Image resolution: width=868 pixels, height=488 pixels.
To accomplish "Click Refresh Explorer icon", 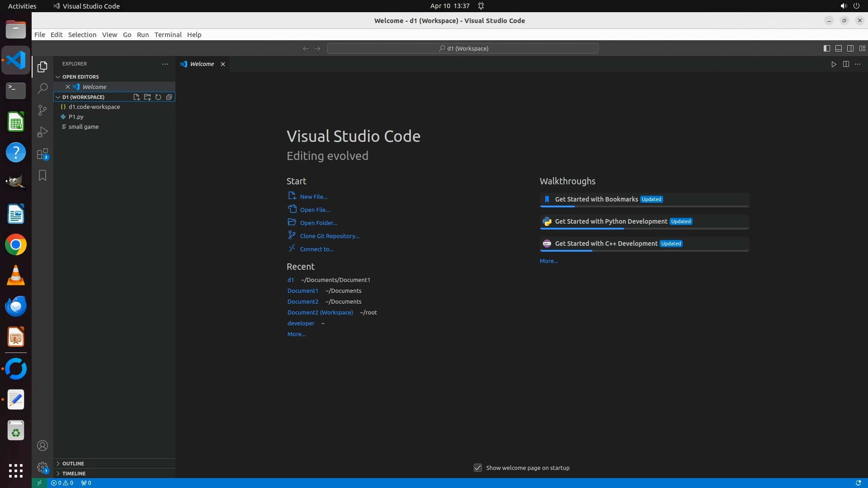I will point(158,97).
